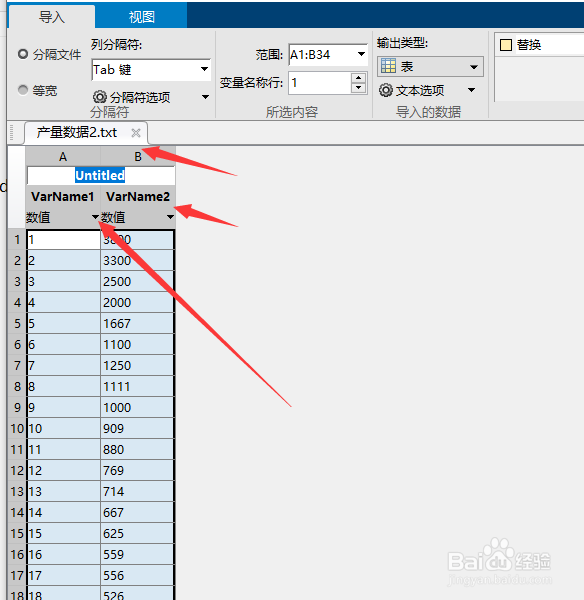
Task: Click the 表 table icon
Action: [x=388, y=66]
